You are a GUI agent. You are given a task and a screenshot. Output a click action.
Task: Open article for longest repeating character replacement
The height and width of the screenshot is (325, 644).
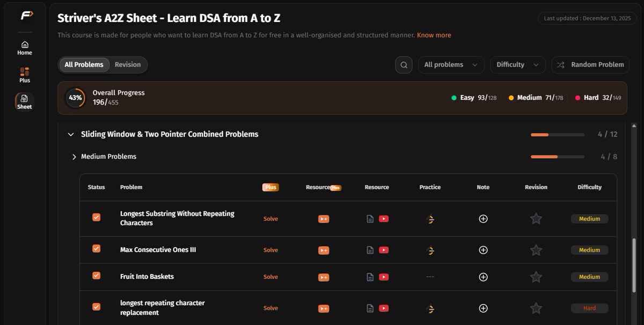click(x=370, y=308)
